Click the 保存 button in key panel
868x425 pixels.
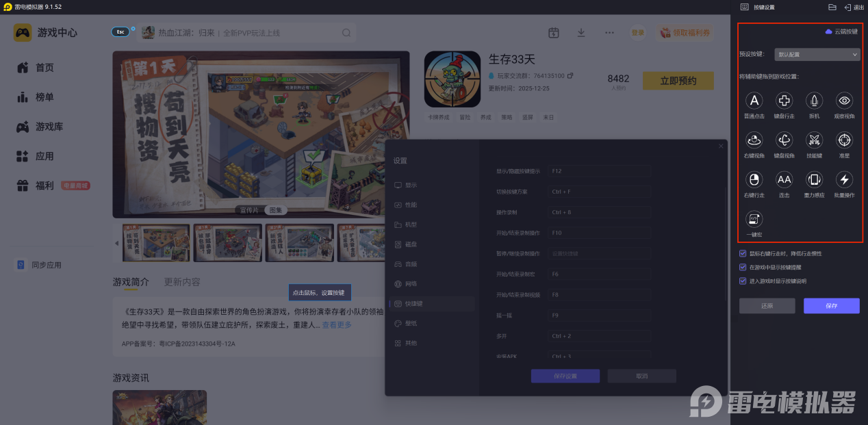[832, 306]
